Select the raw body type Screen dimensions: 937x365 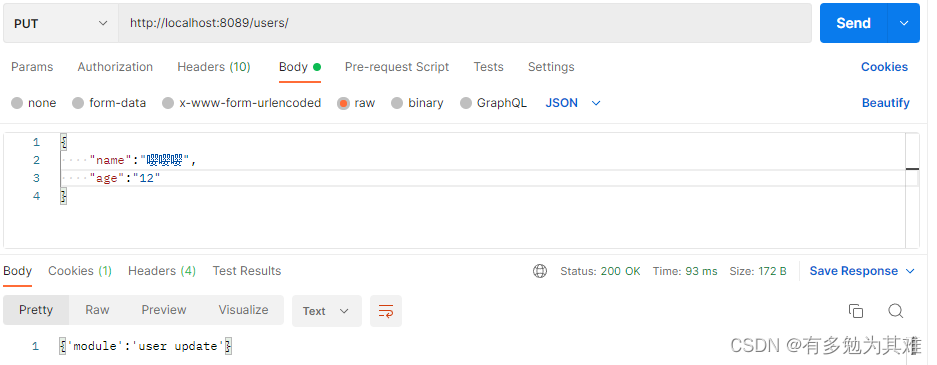click(x=356, y=103)
